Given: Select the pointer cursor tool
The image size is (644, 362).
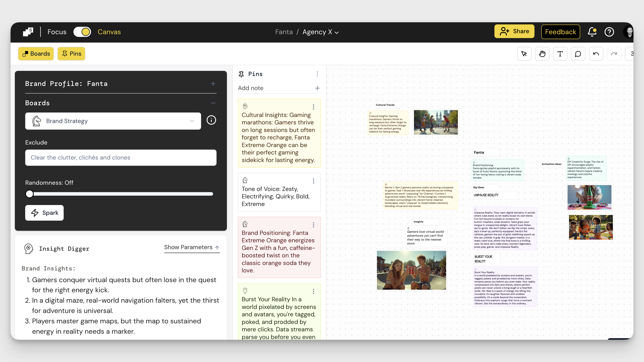Looking at the screenshot, I should tap(524, 54).
